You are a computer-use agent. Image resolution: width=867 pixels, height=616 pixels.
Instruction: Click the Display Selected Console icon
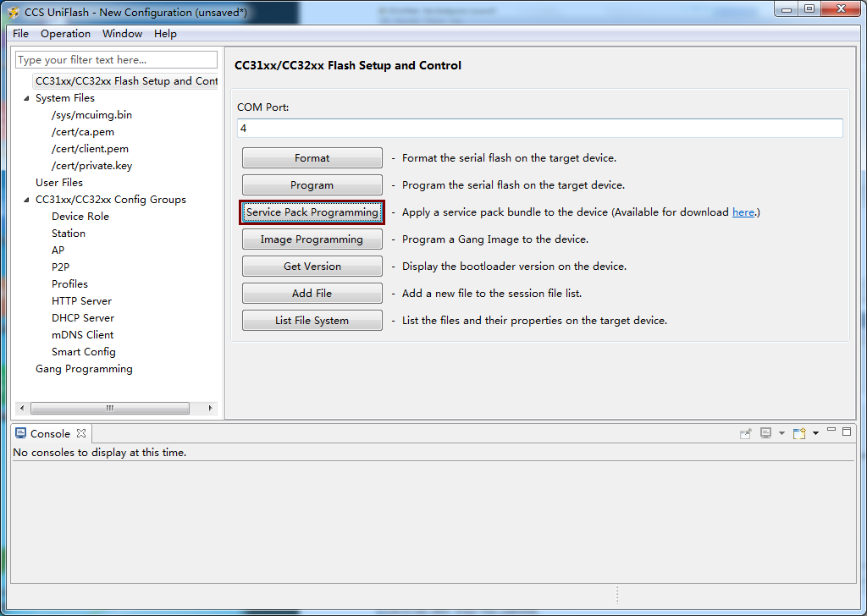coord(765,434)
